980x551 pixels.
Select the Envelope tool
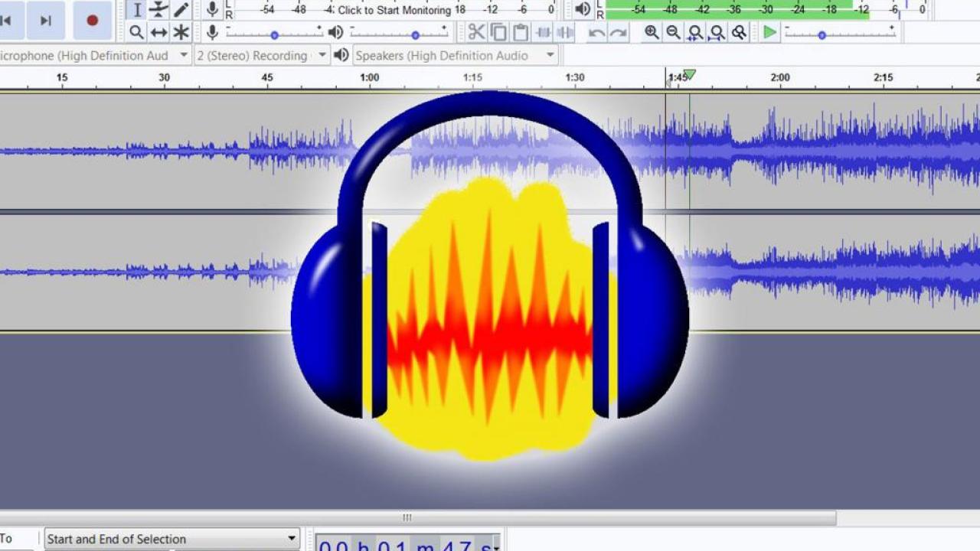158,10
